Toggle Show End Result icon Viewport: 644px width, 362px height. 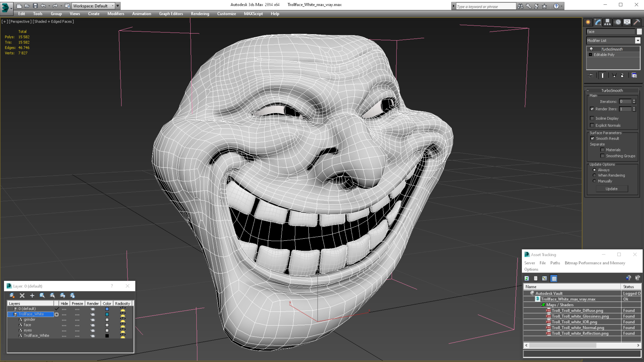[602, 75]
